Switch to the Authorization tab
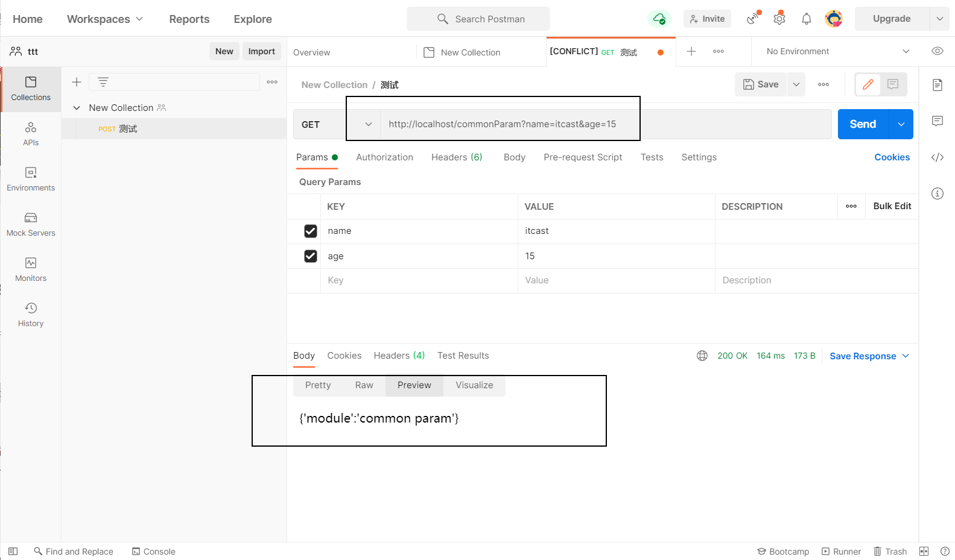The height and width of the screenshot is (560, 955). (x=384, y=157)
